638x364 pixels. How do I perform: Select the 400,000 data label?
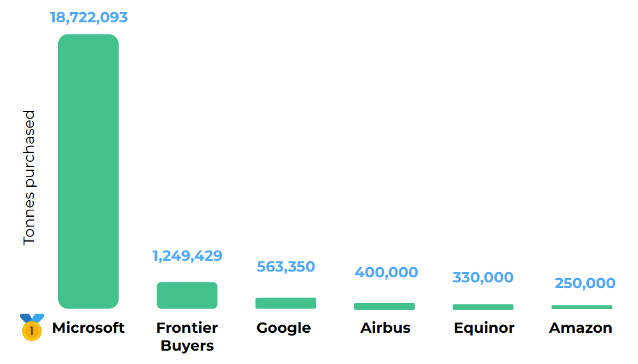tap(386, 272)
